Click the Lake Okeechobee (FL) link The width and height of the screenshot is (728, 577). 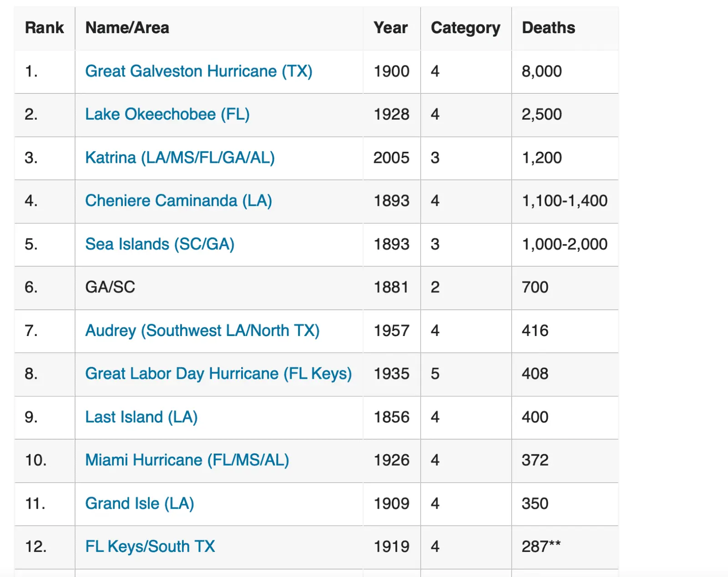coord(167,114)
